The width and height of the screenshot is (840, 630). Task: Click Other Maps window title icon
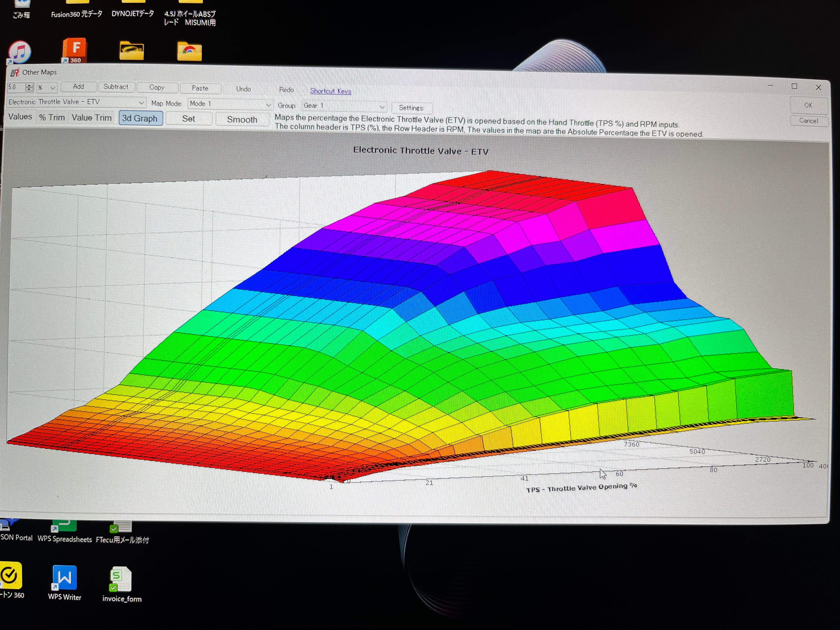[14, 72]
